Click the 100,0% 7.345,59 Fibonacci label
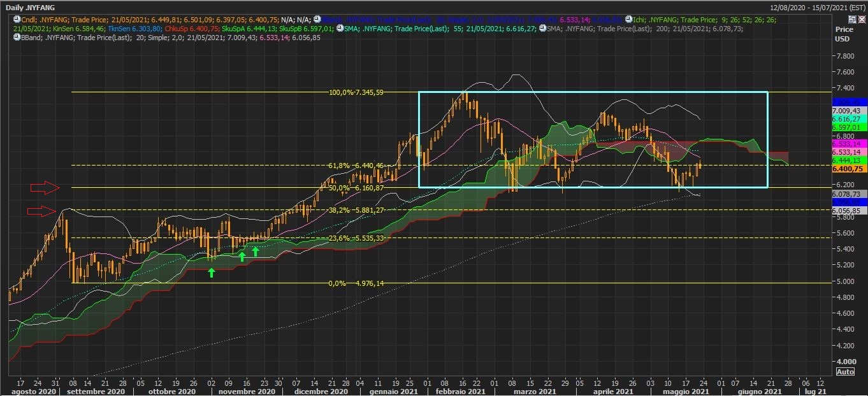Screen dimensions: 868x396 tap(356, 92)
